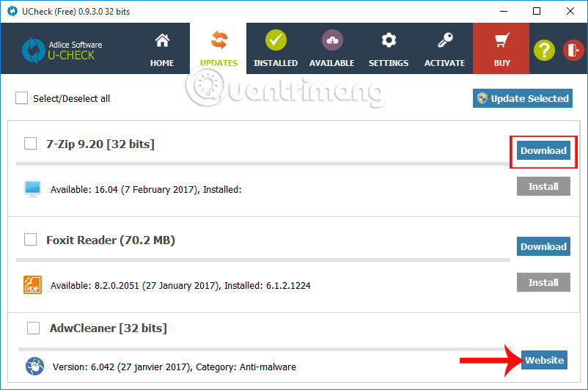Viewport: 588px width, 390px height.
Task: Minimize the UCheck window
Action: pos(503,11)
